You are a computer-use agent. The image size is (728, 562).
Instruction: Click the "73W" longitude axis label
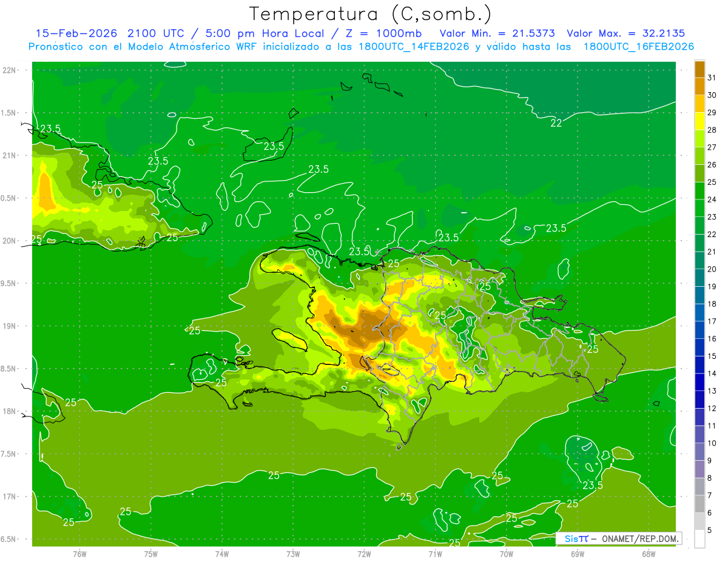coord(293,554)
